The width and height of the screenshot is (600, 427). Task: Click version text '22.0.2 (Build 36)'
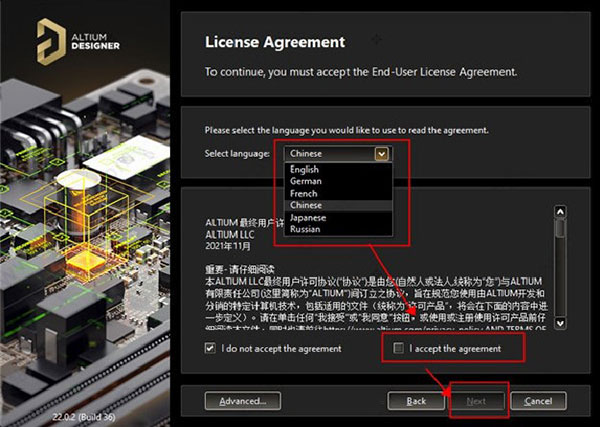pos(84,416)
